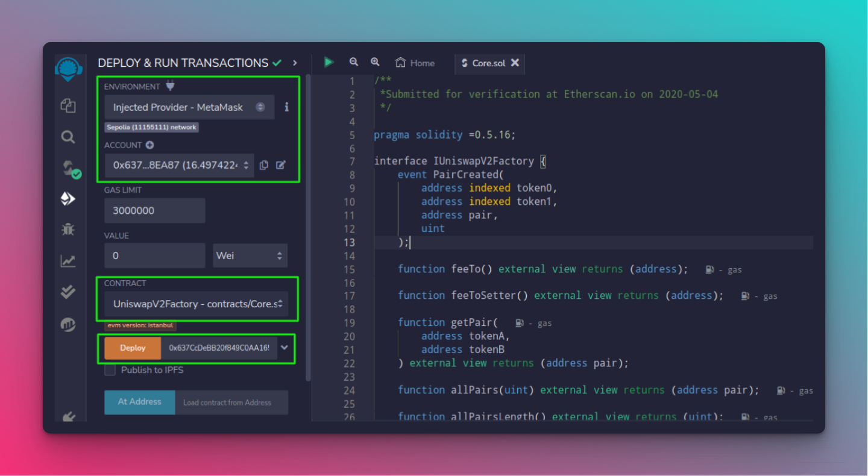The width and height of the screenshot is (868, 476).
Task: Click the green Run script play icon
Action: [x=329, y=62]
